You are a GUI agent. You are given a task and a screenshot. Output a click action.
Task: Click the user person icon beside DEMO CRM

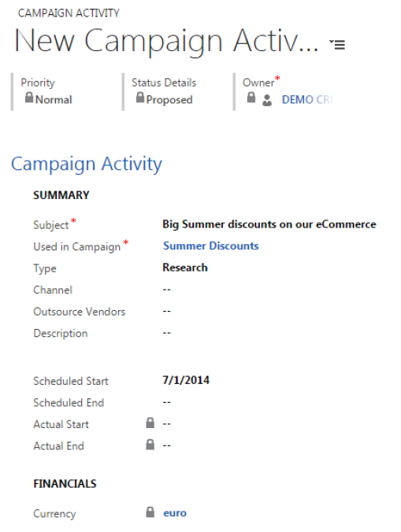[x=267, y=101]
